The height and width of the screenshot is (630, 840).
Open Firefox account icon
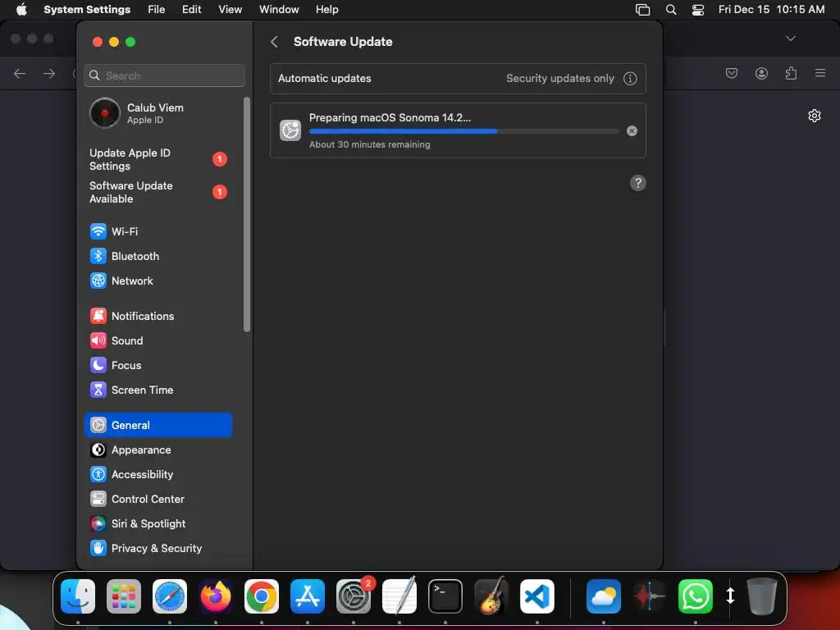pyautogui.click(x=761, y=73)
